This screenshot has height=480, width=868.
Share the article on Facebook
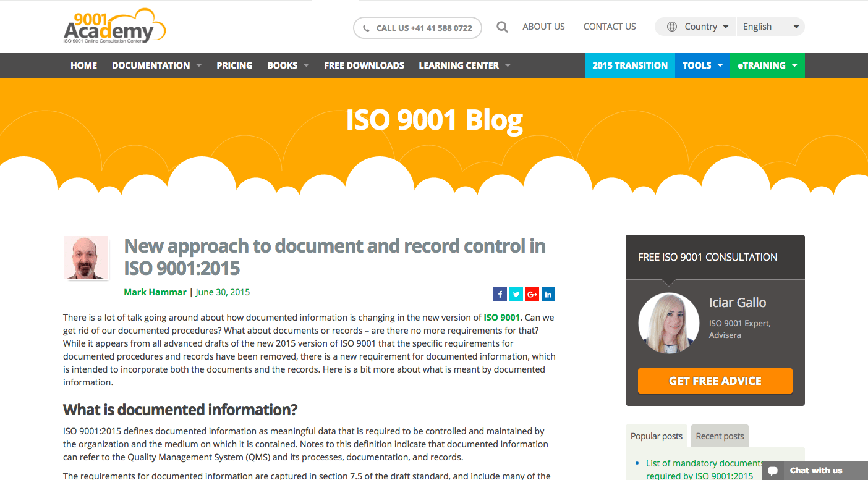[x=500, y=294]
